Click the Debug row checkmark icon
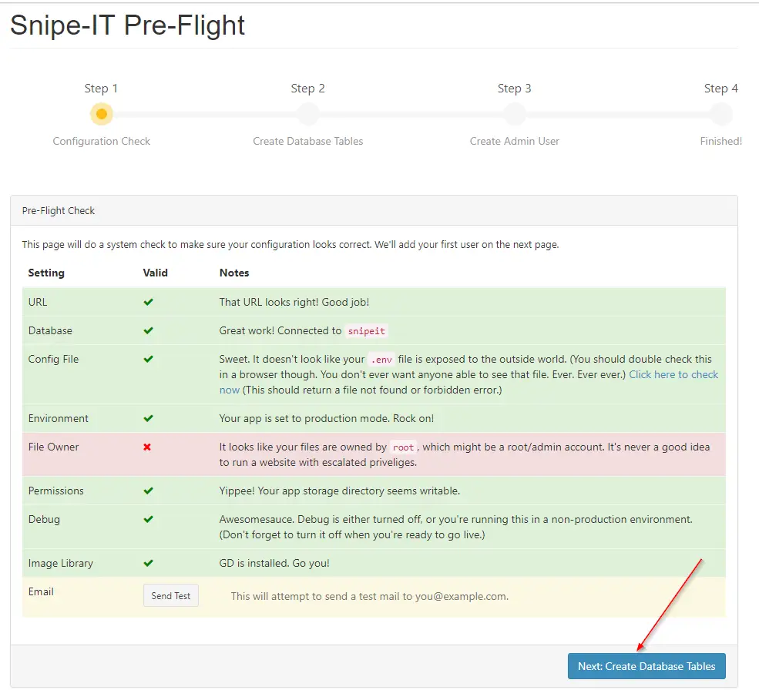Screen dimensions: 759x700 pos(148,519)
